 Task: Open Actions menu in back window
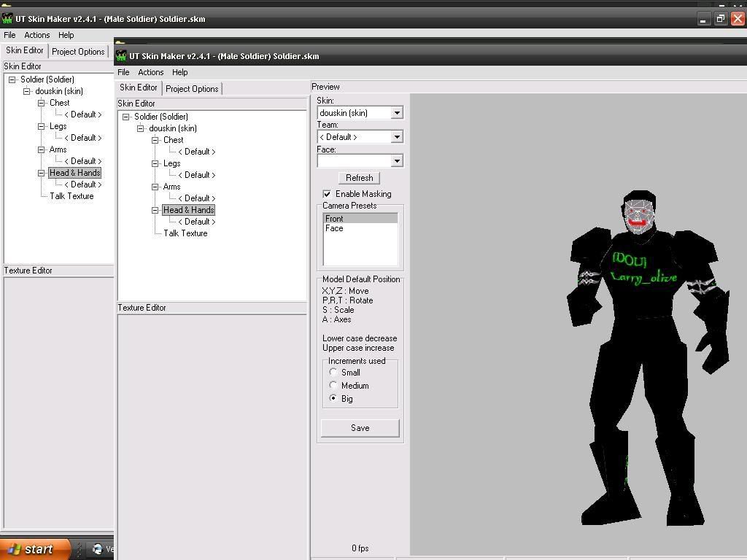[x=36, y=35]
